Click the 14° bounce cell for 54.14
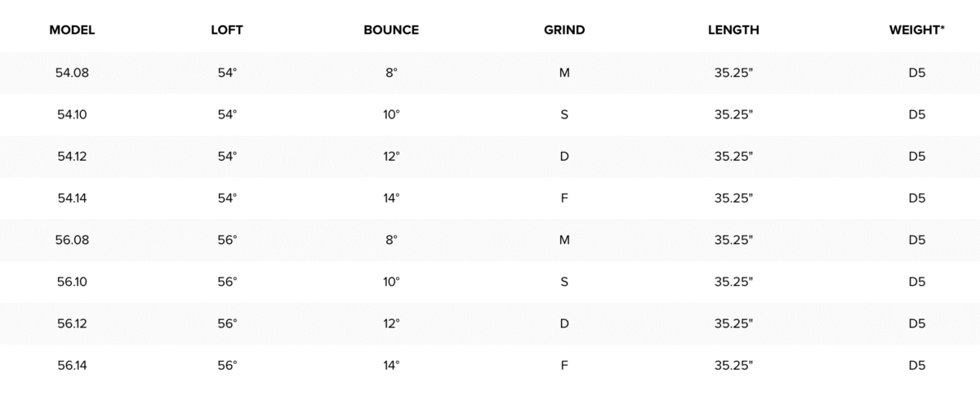 [x=391, y=198]
